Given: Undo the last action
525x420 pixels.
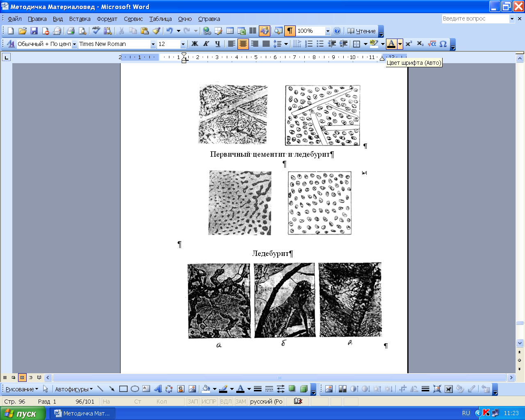Looking at the screenshot, I should point(169,31).
